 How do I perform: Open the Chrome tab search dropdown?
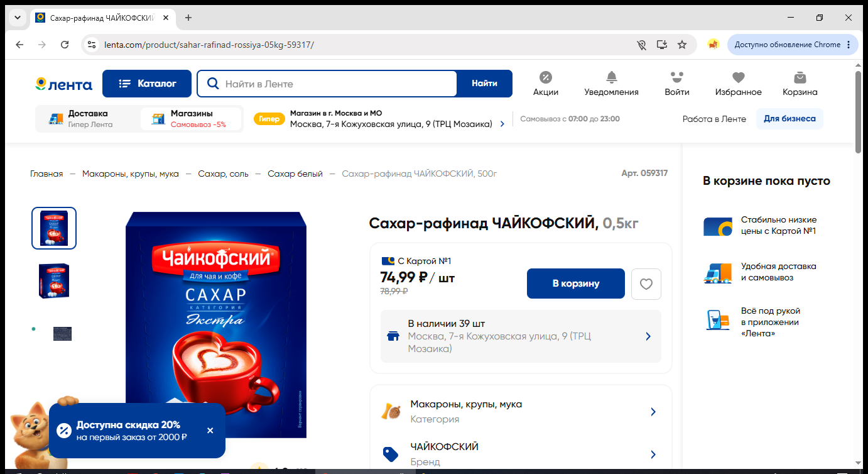click(x=18, y=18)
